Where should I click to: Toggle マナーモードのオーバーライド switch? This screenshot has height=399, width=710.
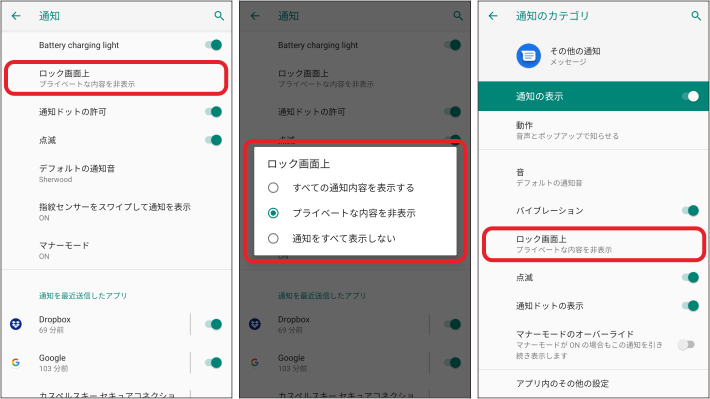point(686,345)
